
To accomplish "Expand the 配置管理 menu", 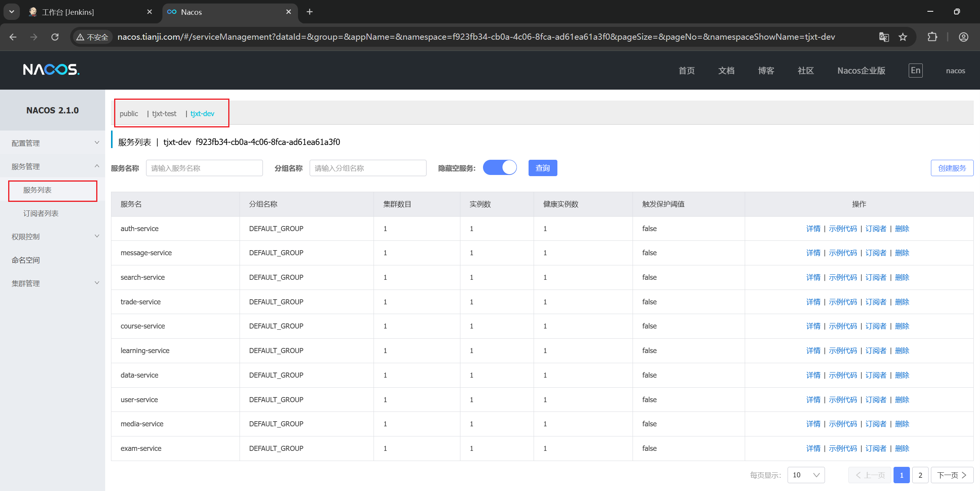I will coord(53,143).
